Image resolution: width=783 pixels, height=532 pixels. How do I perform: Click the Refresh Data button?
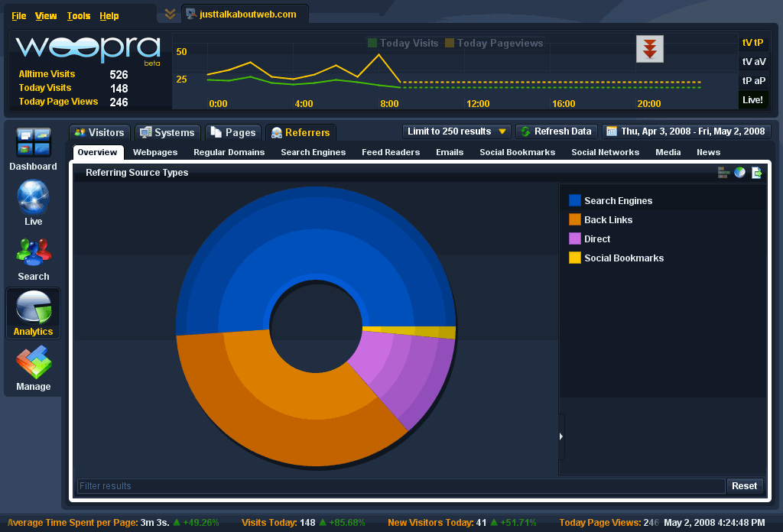(x=556, y=131)
